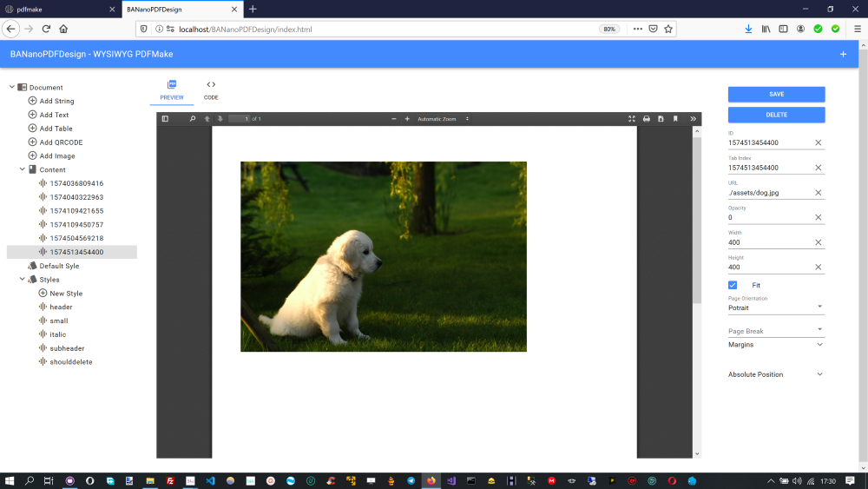This screenshot has width=868, height=489.
Task: Open Windows taskbar search
Action: click(30, 480)
